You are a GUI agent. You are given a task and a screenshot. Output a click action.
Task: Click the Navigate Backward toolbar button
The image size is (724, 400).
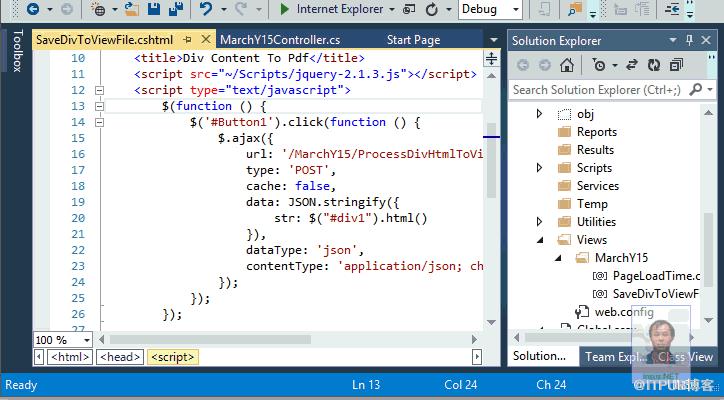[33, 9]
